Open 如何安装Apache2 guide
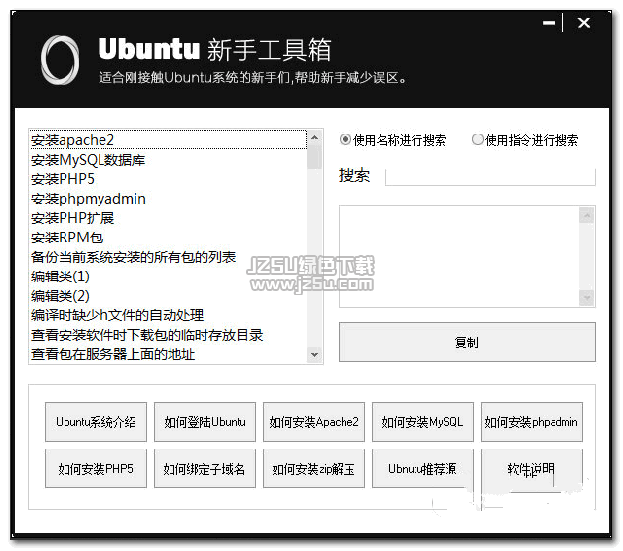The width and height of the screenshot is (623, 551). pos(313,422)
